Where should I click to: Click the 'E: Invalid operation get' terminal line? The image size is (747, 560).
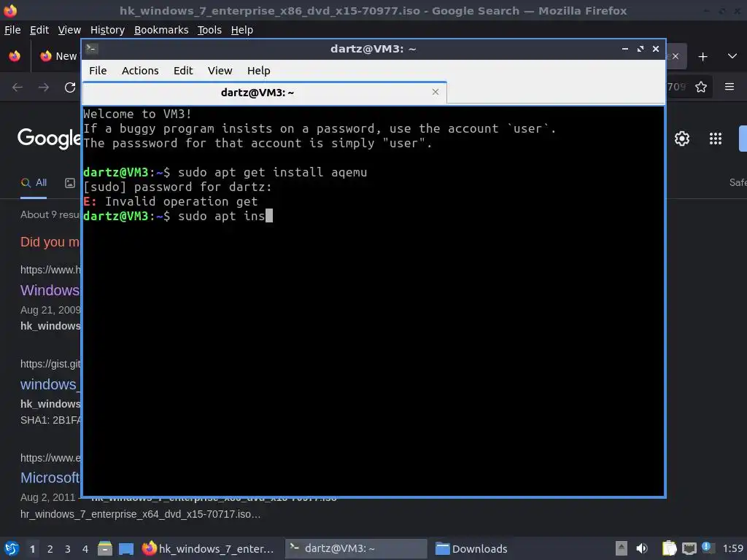170,201
